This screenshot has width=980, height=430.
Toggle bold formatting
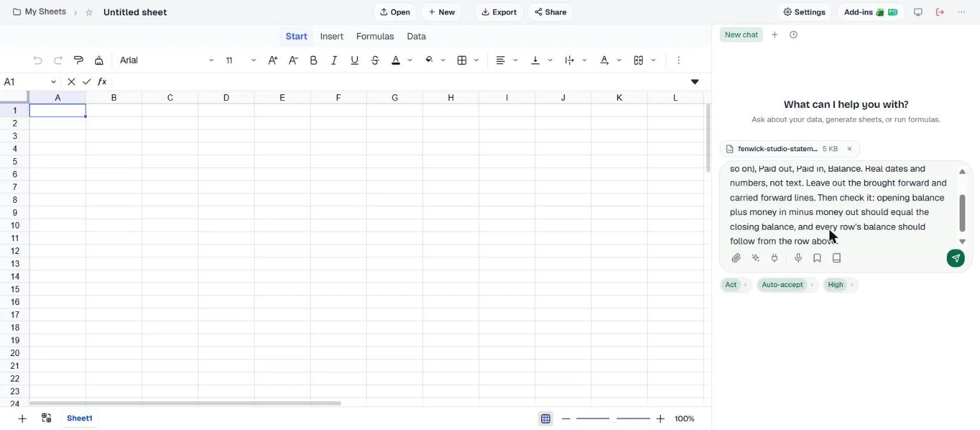[314, 61]
